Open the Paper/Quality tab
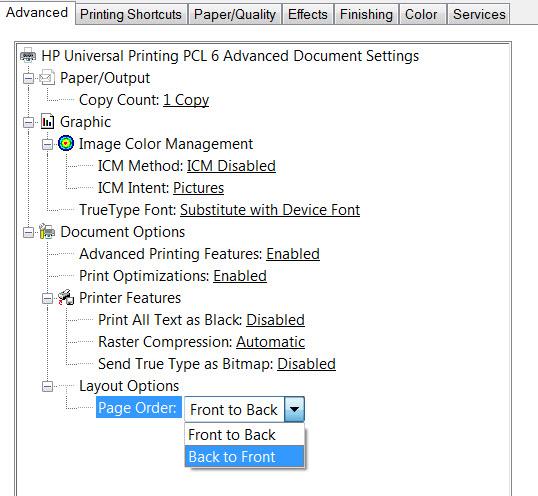 pos(235,14)
